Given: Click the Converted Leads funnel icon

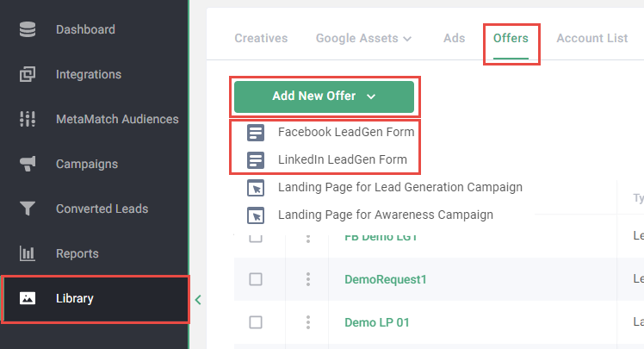Looking at the screenshot, I should click(x=28, y=209).
